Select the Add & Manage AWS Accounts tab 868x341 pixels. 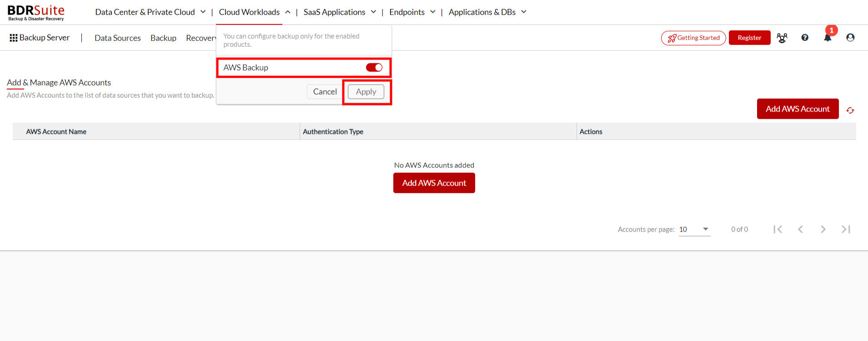pyautogui.click(x=59, y=82)
